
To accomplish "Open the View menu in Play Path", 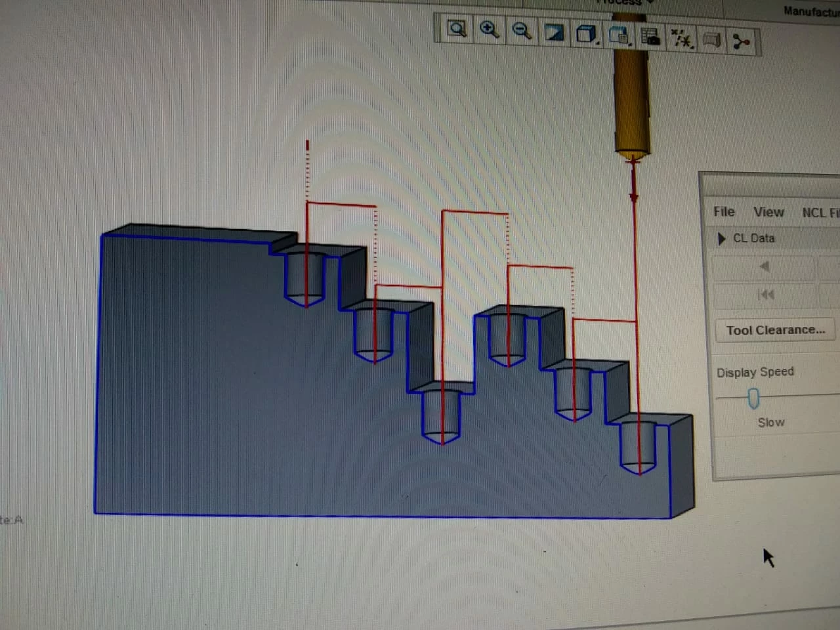I will click(768, 212).
